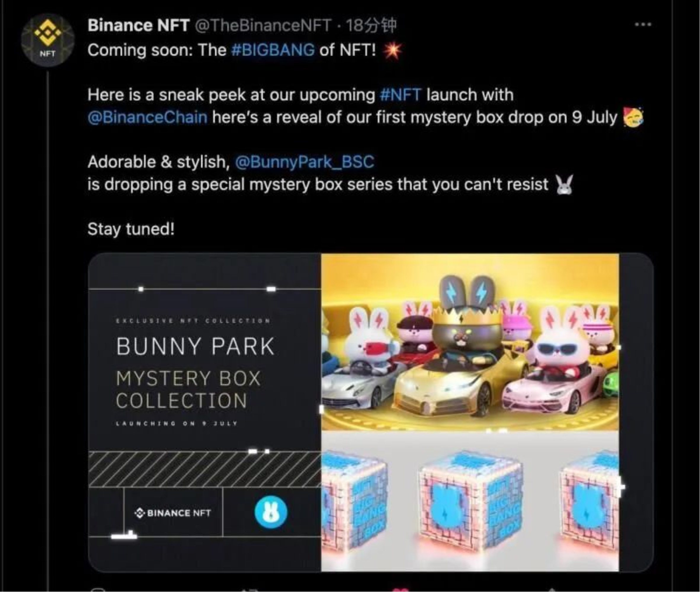Click the Binance NFT logo in the banner
Screen dimensions: 700x592
click(173, 513)
